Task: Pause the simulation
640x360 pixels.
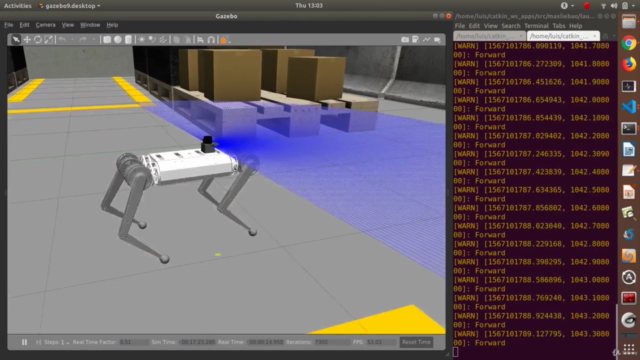Action: pos(24,342)
